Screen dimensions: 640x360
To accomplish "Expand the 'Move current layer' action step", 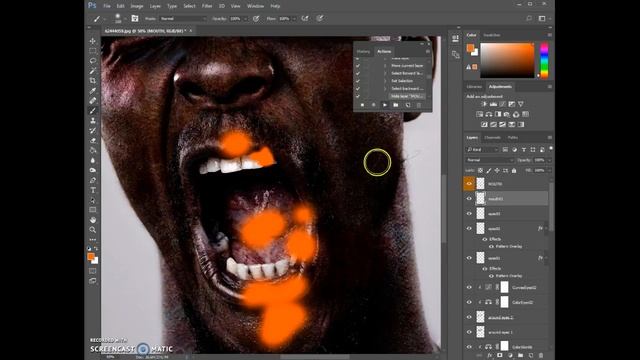I will click(x=385, y=65).
